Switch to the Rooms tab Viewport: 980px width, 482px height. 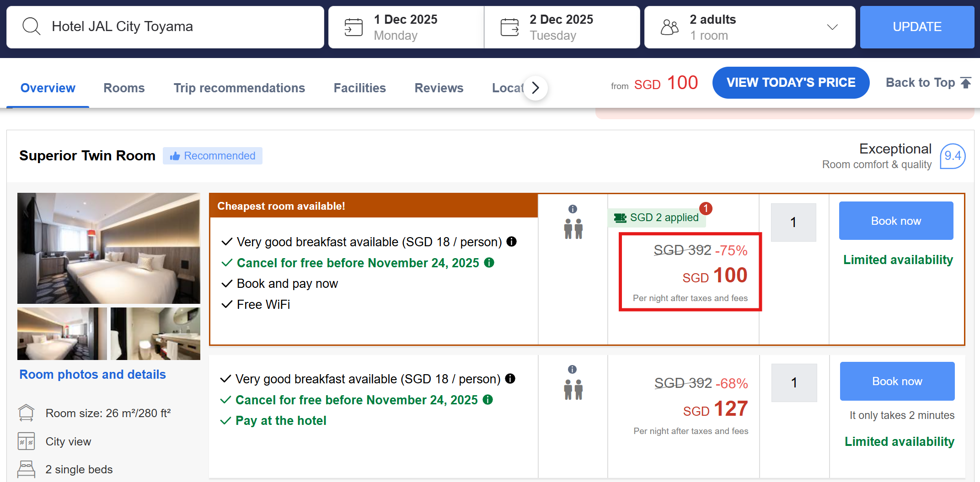124,88
